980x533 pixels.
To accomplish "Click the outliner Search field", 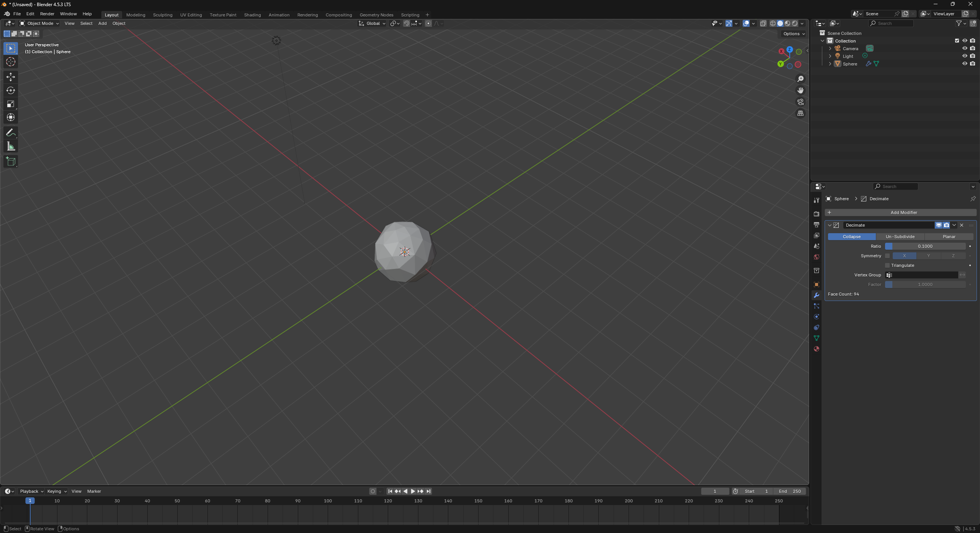I will click(891, 23).
